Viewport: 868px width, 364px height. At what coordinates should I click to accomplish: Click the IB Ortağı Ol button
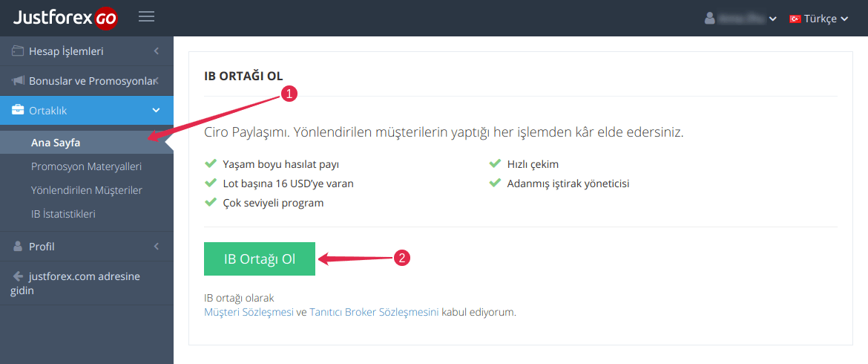[x=260, y=259]
